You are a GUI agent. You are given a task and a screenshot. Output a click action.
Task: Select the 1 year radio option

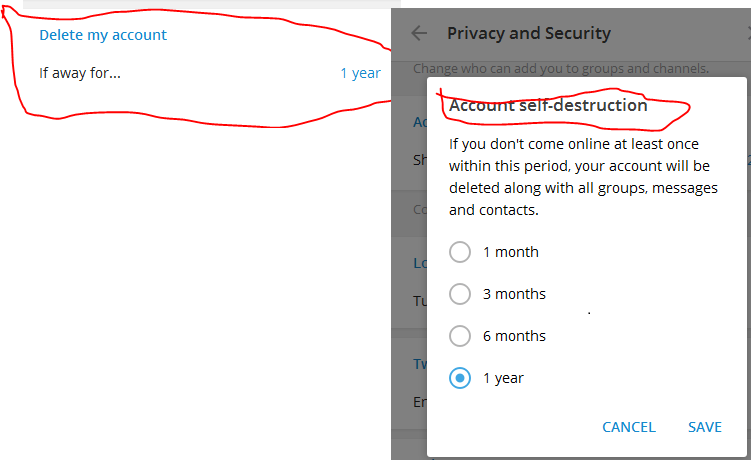coord(460,378)
